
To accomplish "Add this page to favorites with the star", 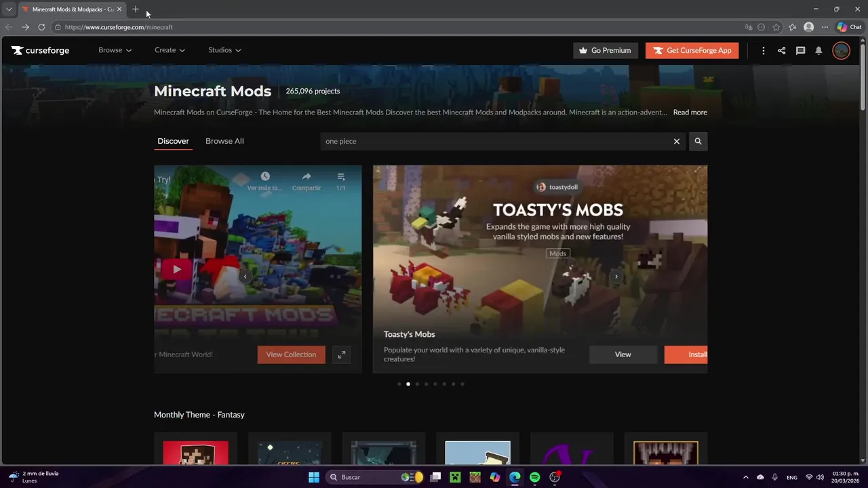I will pos(776,27).
